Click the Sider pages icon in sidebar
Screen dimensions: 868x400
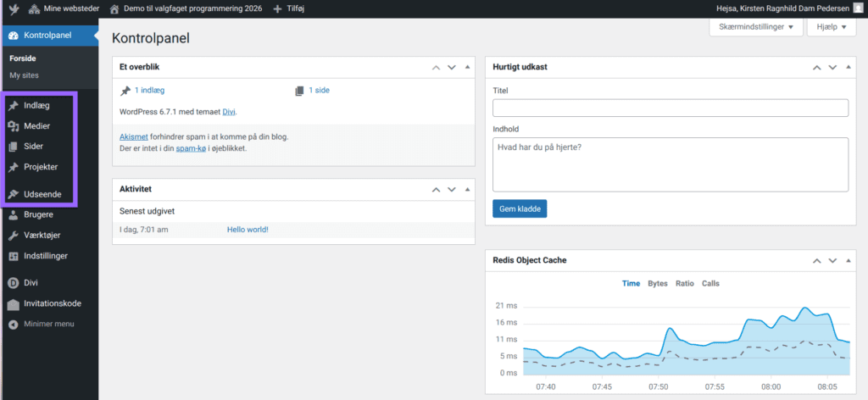coord(13,147)
